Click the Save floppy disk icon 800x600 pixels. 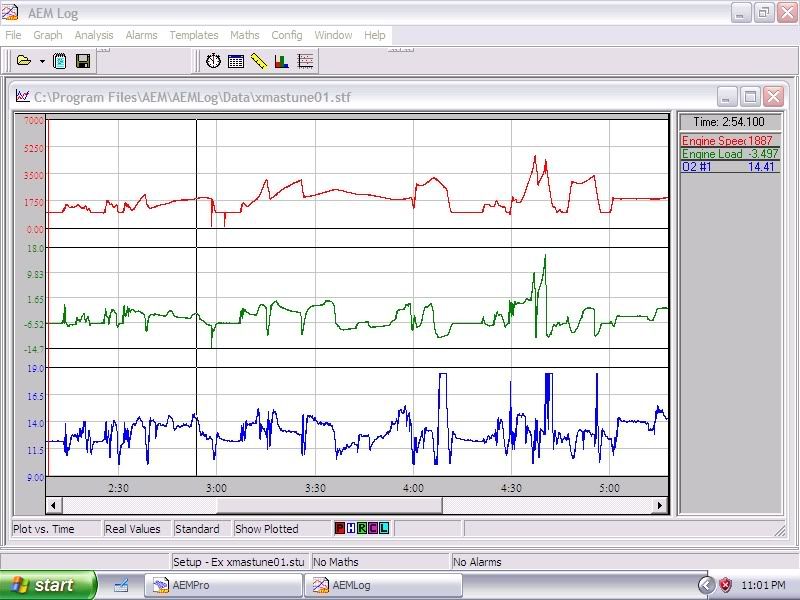[x=83, y=61]
